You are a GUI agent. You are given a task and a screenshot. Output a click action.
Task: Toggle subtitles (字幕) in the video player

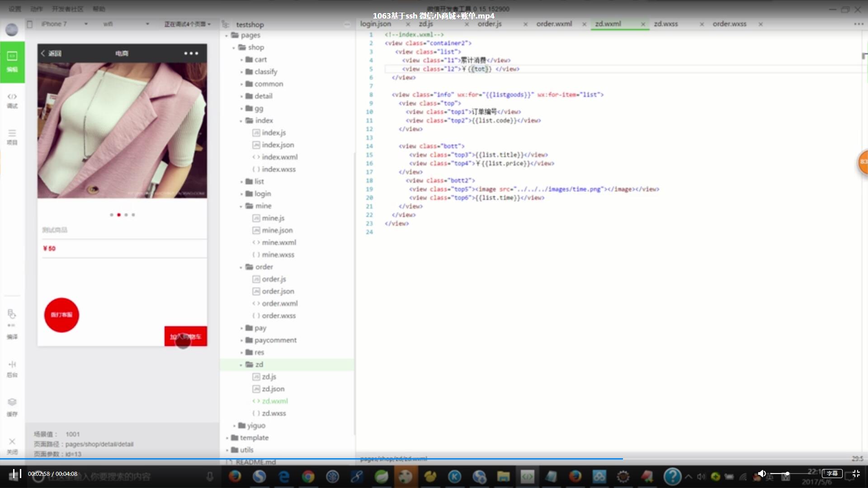coord(832,474)
